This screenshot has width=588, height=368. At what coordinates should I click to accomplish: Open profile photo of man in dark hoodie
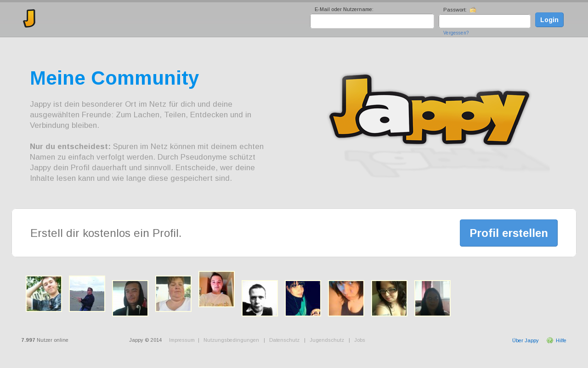130,299
